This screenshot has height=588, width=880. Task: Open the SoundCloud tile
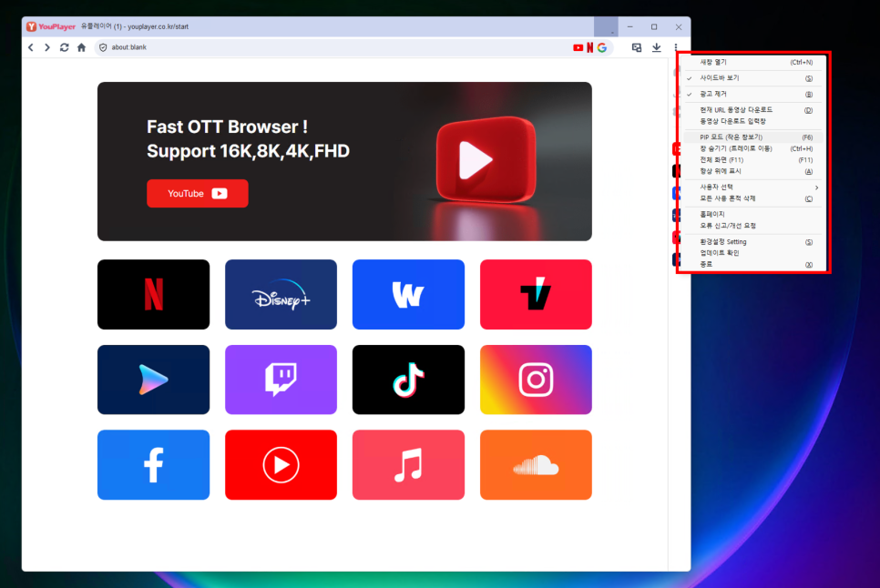(536, 465)
